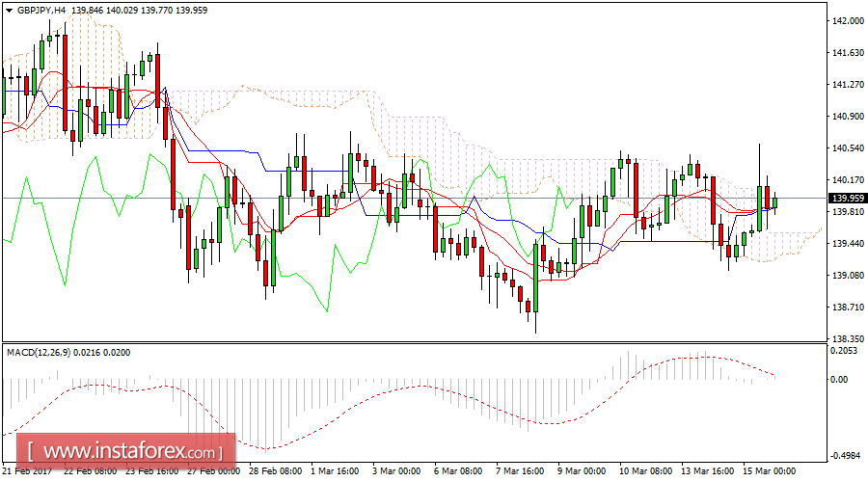The width and height of the screenshot is (868, 482).
Task: Click MACD scale value -0.4984
Action: point(846,456)
